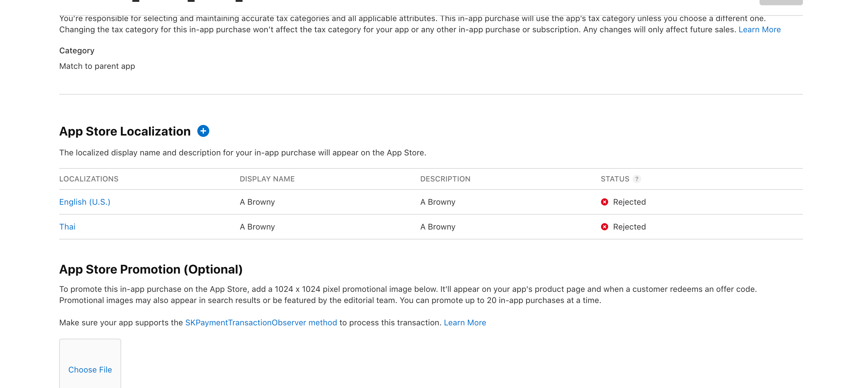
Task: Open SKPaymentTransactionObserver method link
Action: (x=261, y=323)
